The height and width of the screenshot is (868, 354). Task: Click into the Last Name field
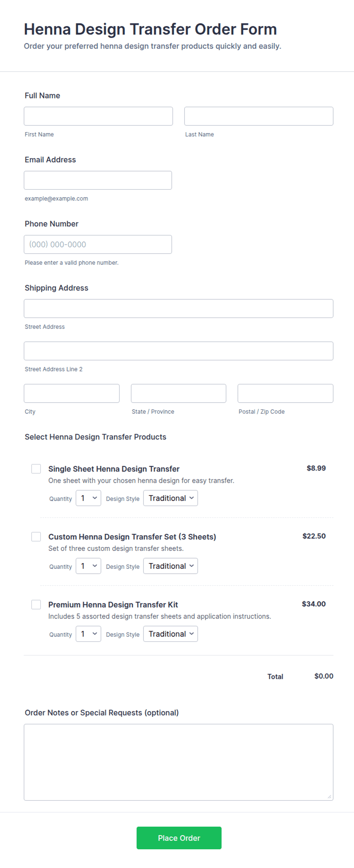click(259, 116)
